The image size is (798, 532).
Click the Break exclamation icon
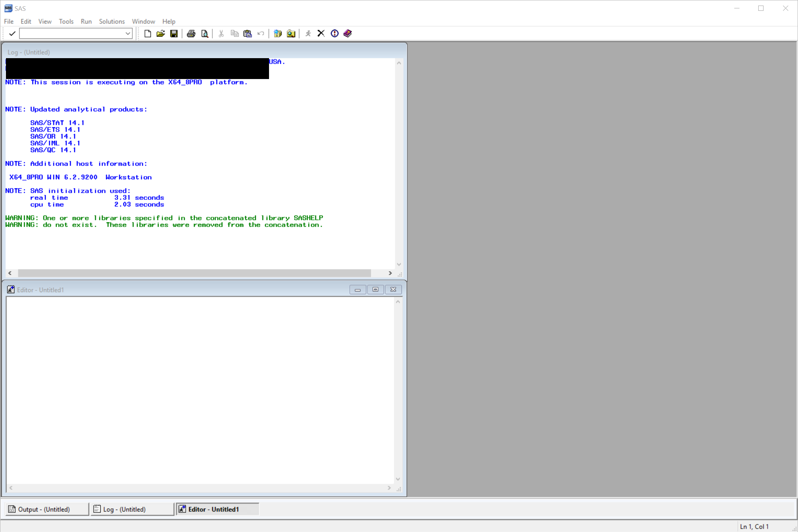tap(335, 33)
